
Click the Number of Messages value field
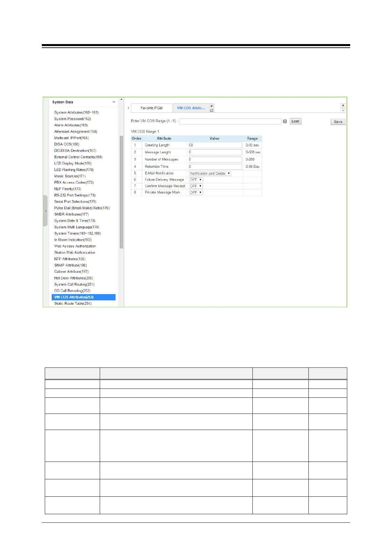point(215,159)
